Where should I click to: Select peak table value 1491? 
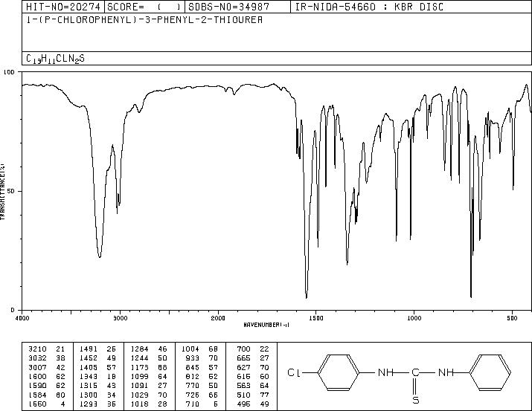pos(89,349)
